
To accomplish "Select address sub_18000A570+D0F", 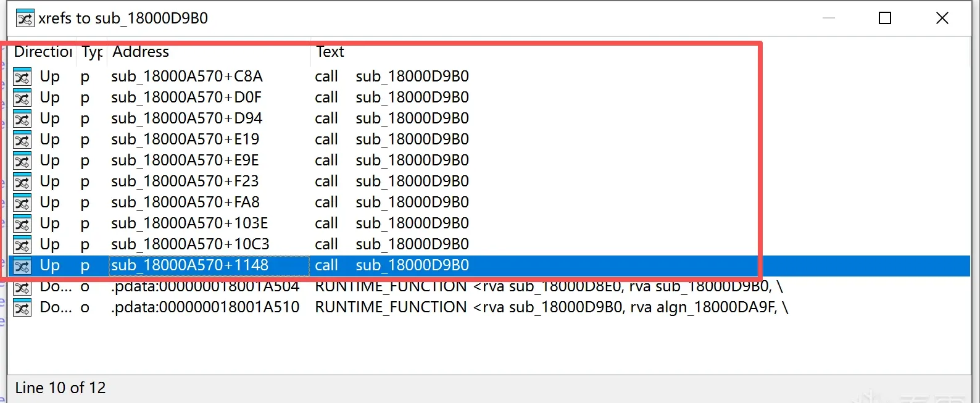I will coord(186,98).
